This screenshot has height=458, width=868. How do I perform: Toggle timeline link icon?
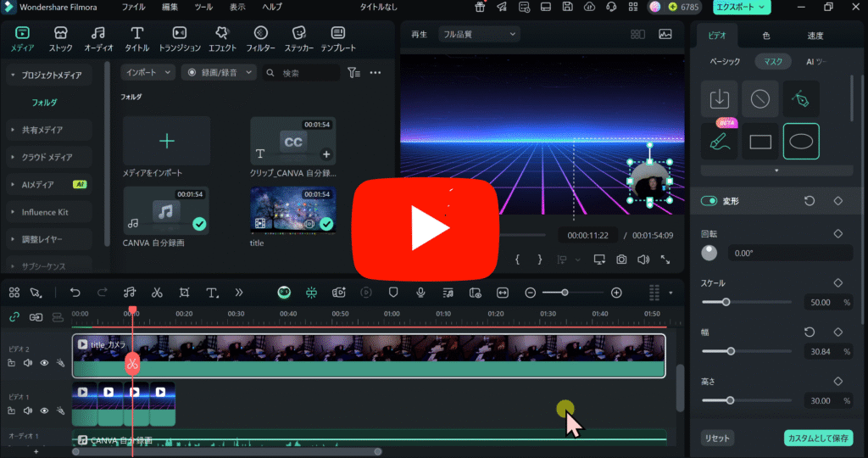click(x=14, y=317)
